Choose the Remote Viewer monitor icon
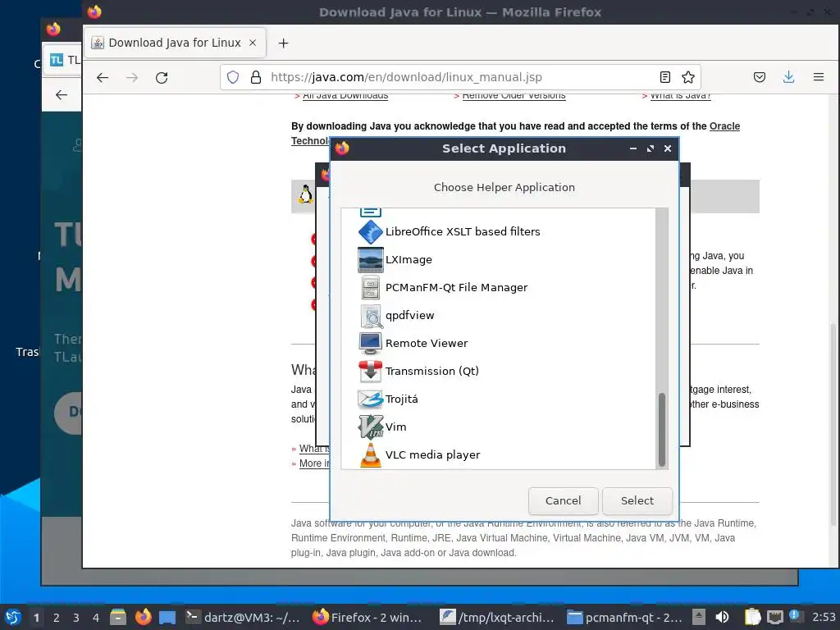Image resolution: width=840 pixels, height=630 pixels. pyautogui.click(x=370, y=344)
